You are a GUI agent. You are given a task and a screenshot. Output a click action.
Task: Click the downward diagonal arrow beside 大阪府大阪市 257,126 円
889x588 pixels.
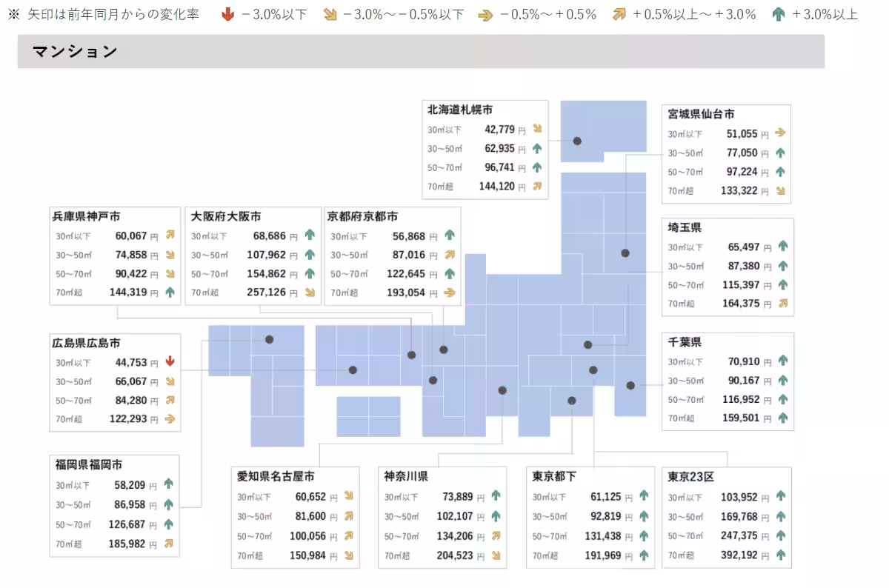310,293
